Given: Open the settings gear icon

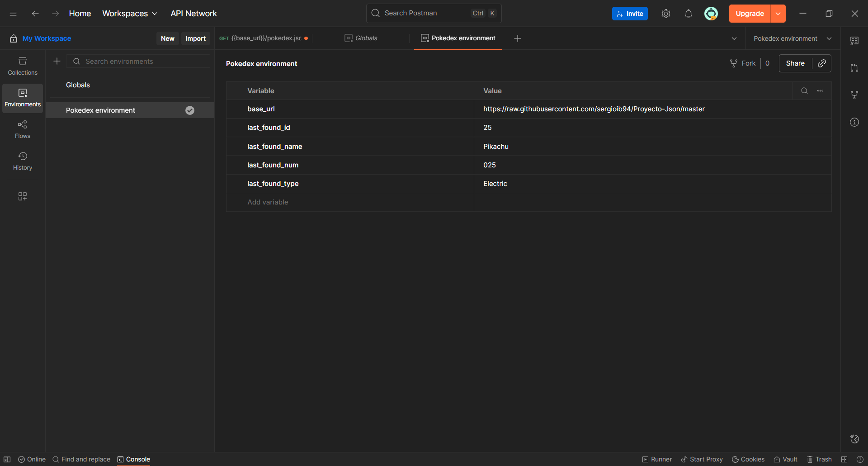Looking at the screenshot, I should (x=665, y=14).
